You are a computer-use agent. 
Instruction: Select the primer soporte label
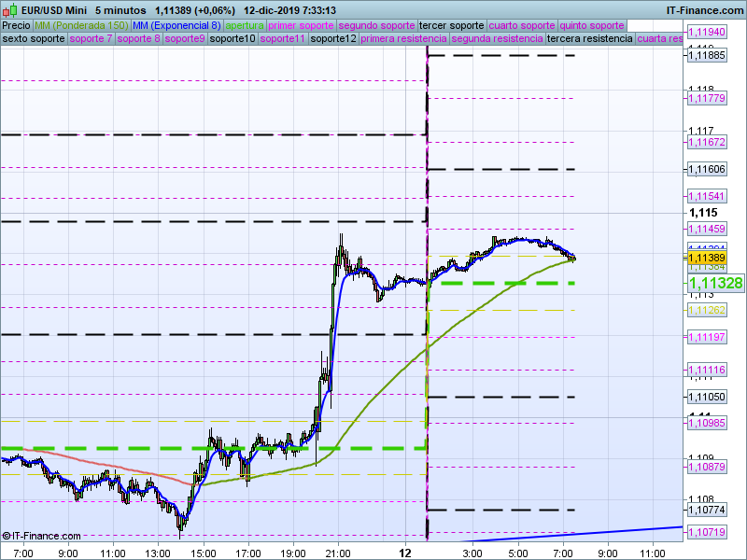pos(301,25)
